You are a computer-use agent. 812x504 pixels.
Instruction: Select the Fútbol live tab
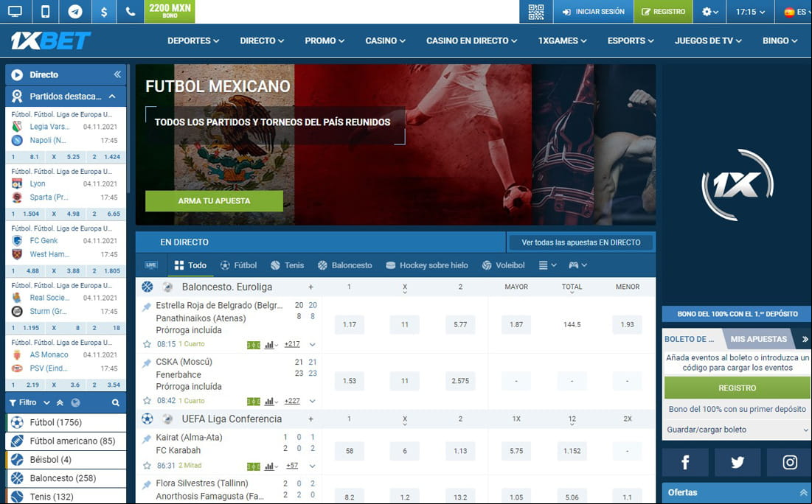(238, 265)
